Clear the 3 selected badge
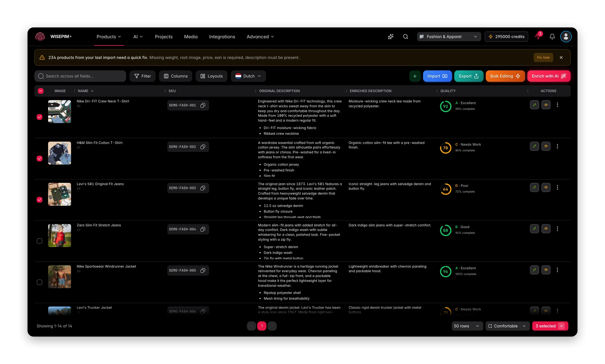The image size is (605, 364). 561,326
